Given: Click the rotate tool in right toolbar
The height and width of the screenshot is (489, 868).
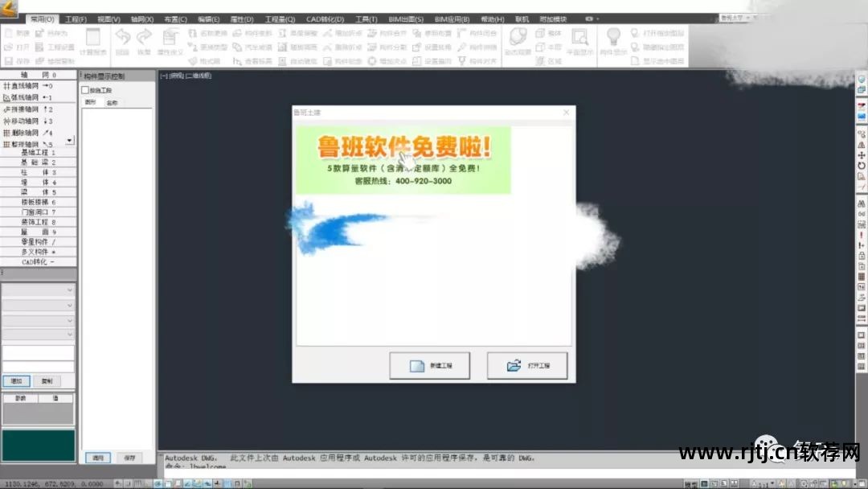Looking at the screenshot, I should click(862, 166).
